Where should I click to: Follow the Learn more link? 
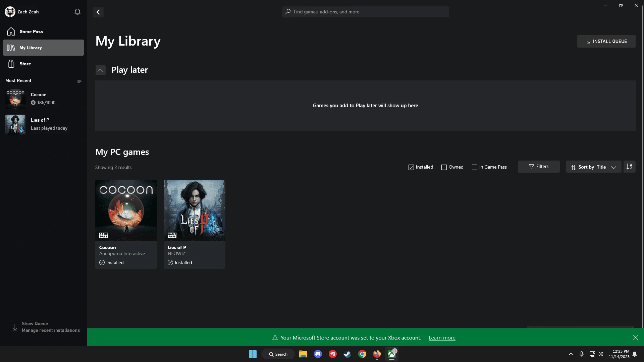click(x=442, y=338)
